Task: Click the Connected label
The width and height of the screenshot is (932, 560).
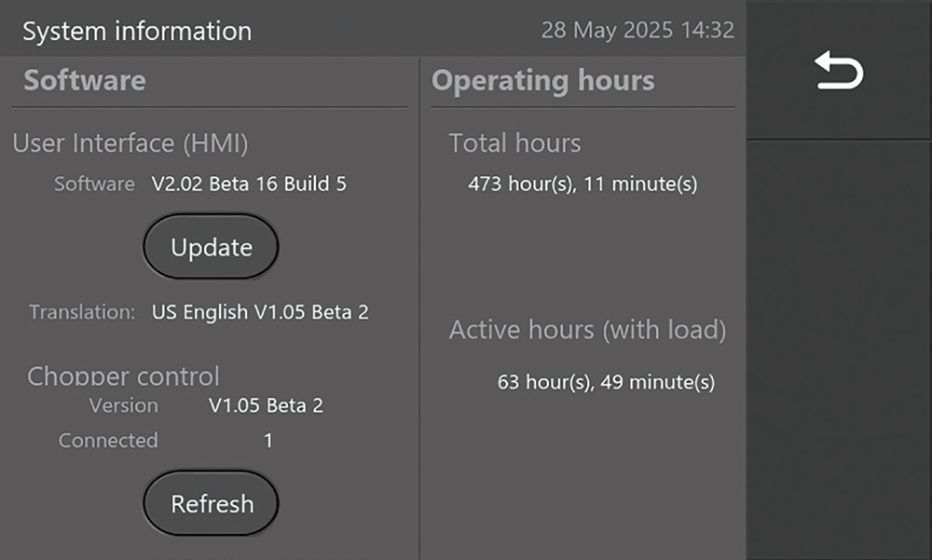Action: tap(108, 440)
